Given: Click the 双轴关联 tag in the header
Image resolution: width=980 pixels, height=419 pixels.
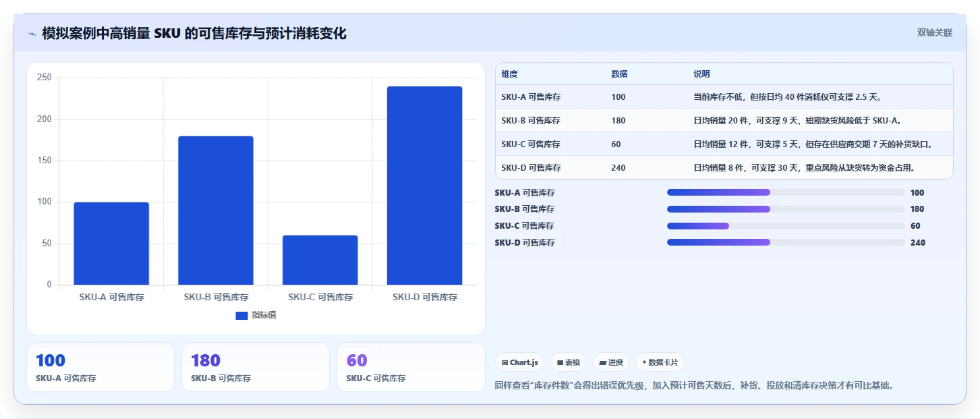Looking at the screenshot, I should coord(934,33).
